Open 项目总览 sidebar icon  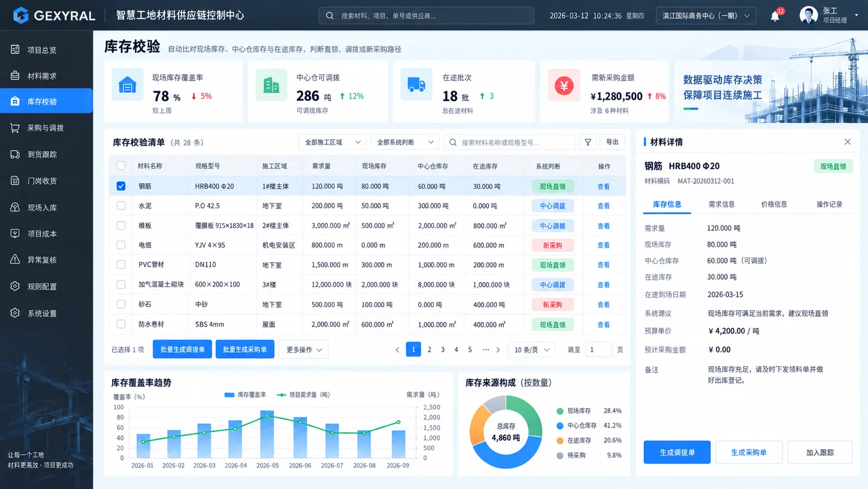(15, 49)
